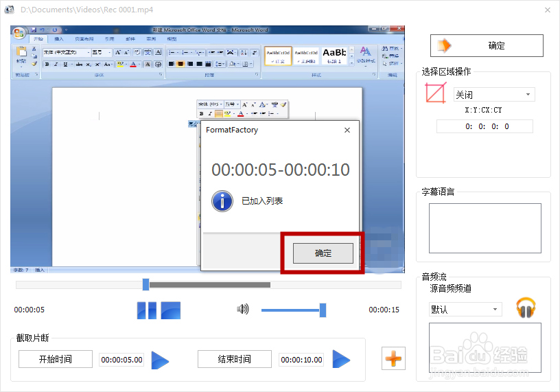
Task: Click the red crop region icon
Action: pyautogui.click(x=436, y=93)
